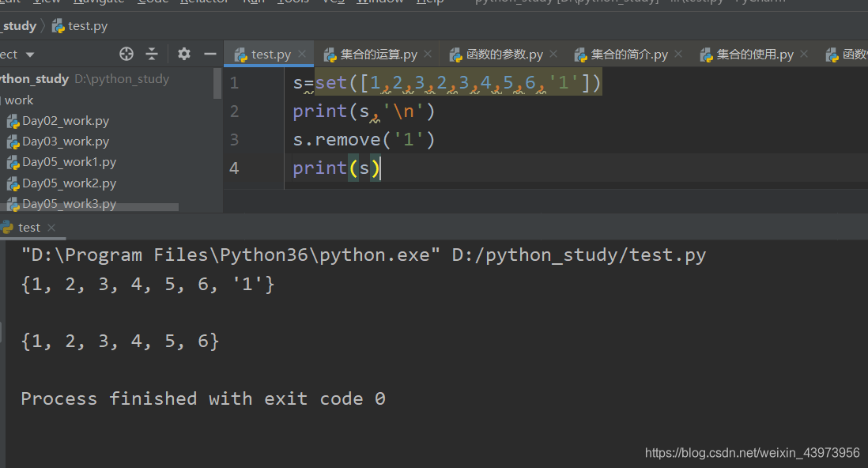The image size is (868, 468).
Task: Click the s.remove('1') code line
Action: (x=364, y=140)
